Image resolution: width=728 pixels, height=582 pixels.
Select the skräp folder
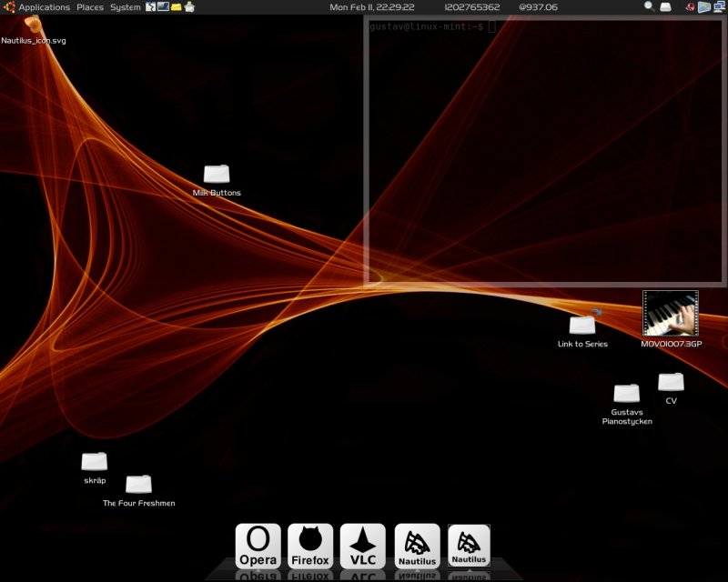95,468
